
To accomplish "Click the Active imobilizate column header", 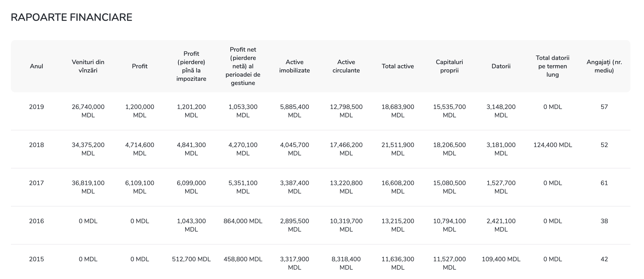I will click(294, 66).
